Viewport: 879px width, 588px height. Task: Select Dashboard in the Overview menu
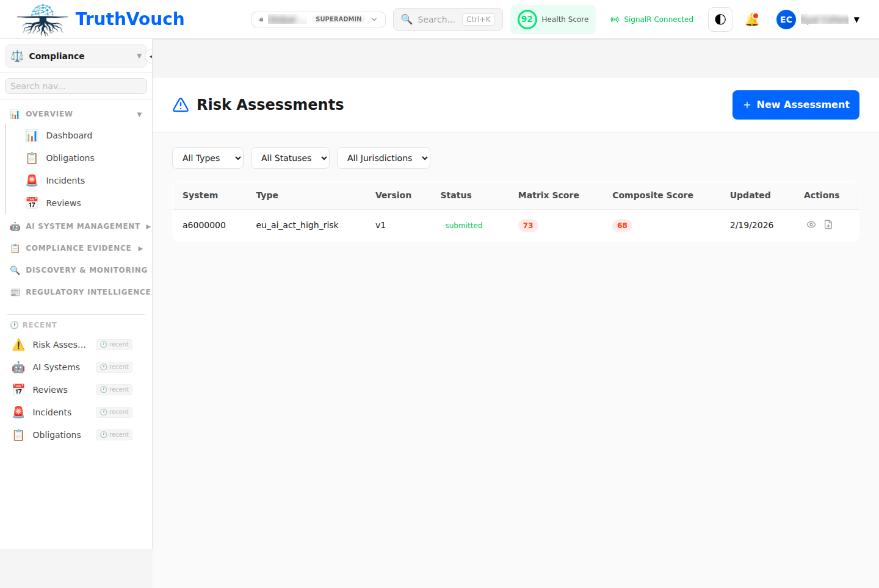68,135
